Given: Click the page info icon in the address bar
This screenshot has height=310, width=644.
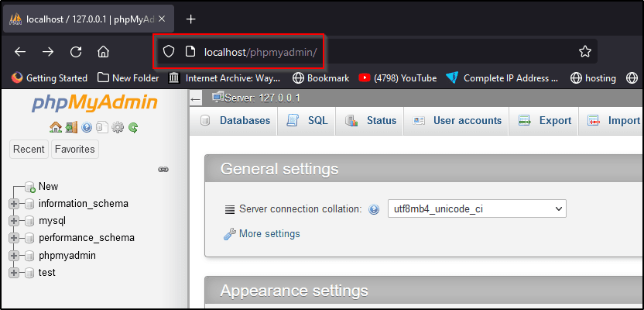Looking at the screenshot, I should [190, 51].
